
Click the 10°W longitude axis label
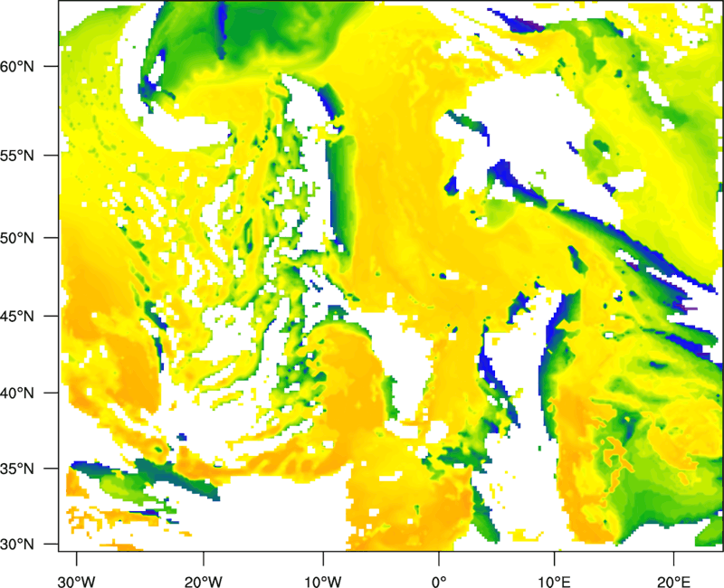323,582
